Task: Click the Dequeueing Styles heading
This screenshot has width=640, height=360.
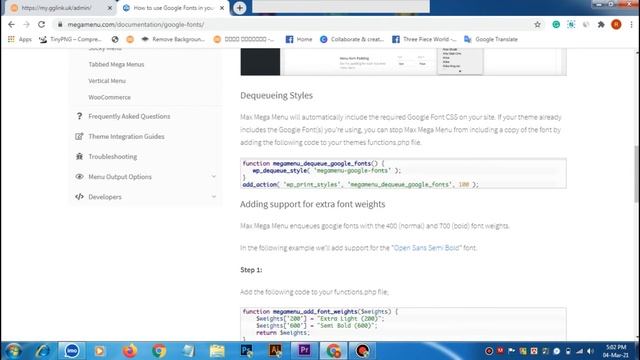Action: [x=276, y=96]
